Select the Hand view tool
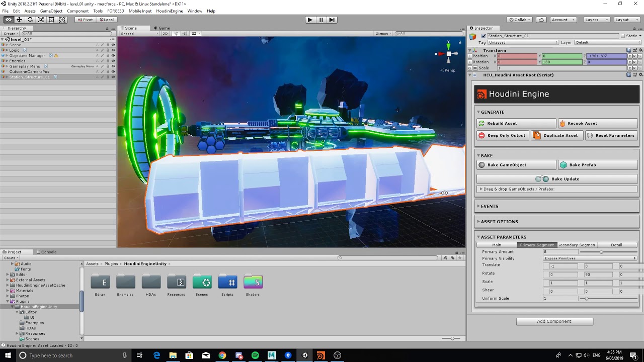Image resolution: width=644 pixels, height=362 pixels. [9, 20]
